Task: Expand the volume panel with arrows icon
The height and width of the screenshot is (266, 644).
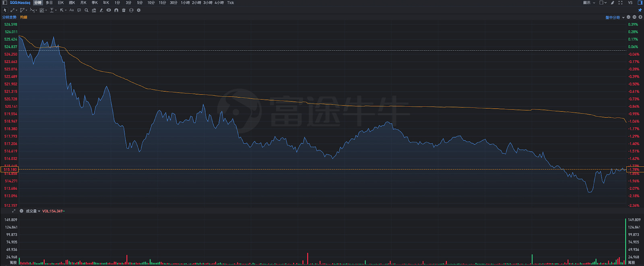Action: (14, 211)
